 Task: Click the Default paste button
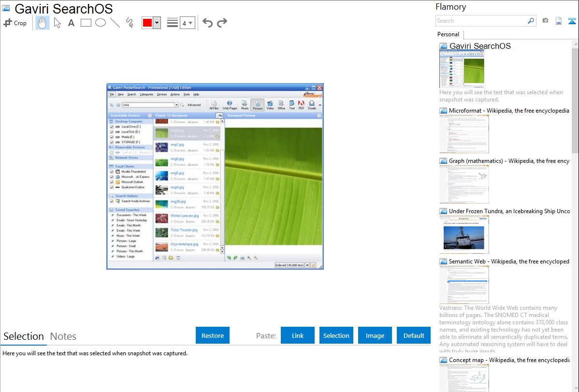tap(414, 335)
